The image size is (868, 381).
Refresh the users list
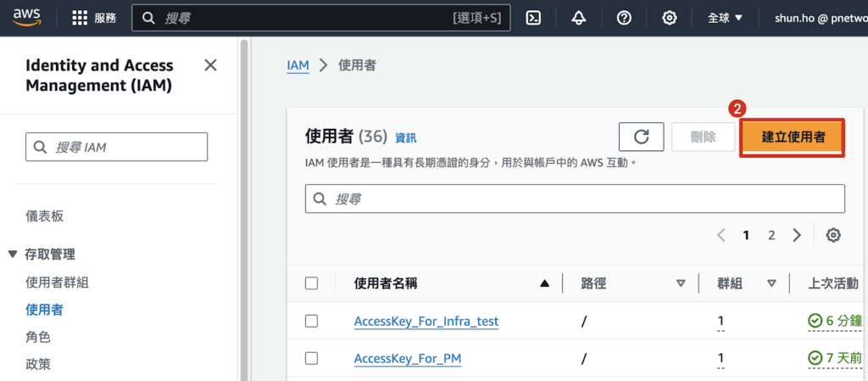pos(641,137)
